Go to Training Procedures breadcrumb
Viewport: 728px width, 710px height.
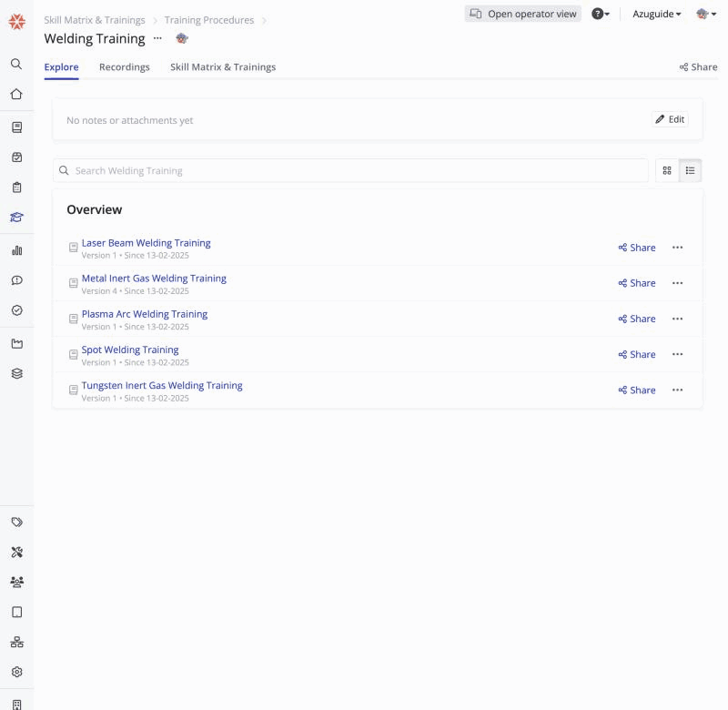[209, 20]
